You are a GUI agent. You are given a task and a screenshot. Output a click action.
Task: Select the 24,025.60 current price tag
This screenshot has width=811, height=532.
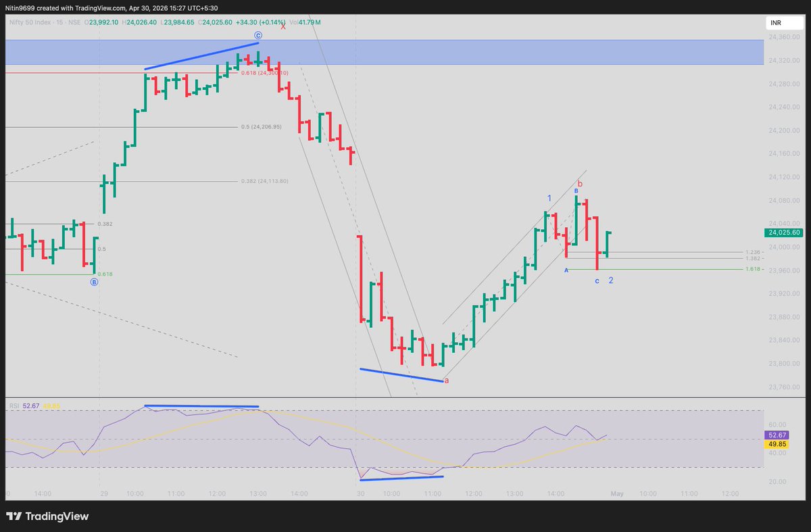click(x=785, y=233)
